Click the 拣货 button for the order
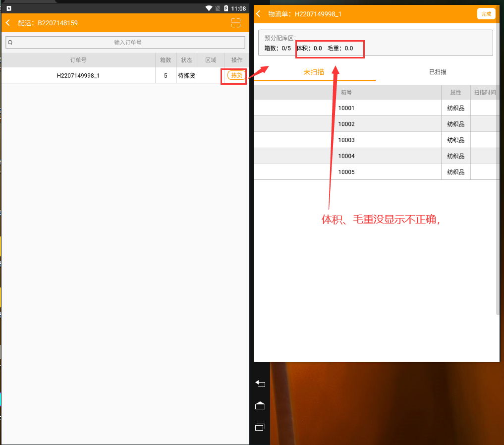 coord(236,75)
